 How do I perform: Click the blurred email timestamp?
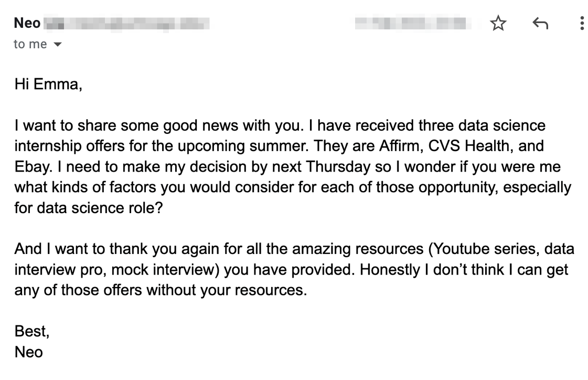(410, 24)
